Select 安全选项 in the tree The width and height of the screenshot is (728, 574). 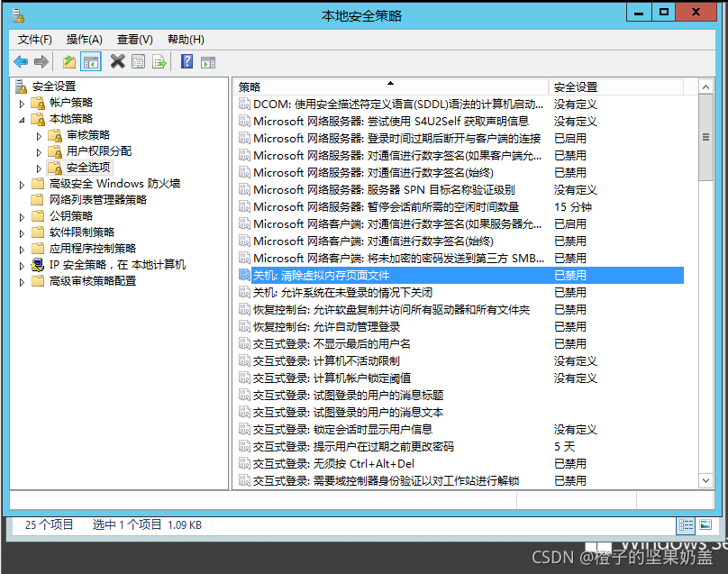88,168
